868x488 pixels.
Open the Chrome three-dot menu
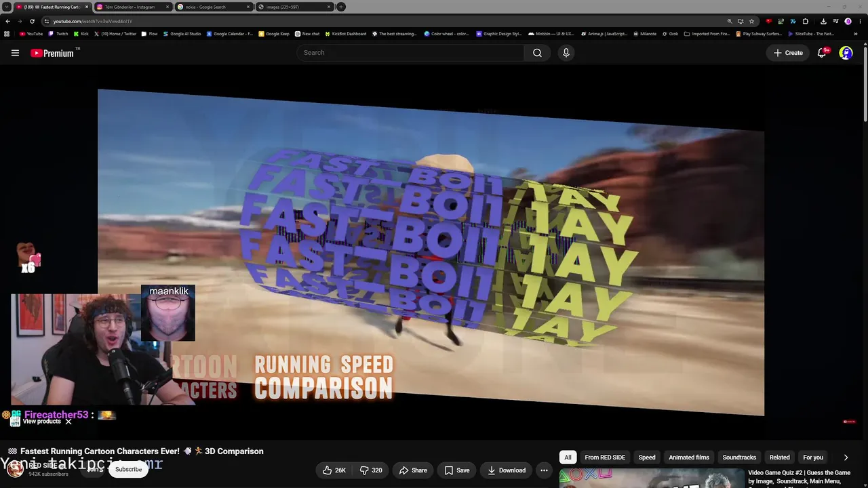pyautogui.click(x=860, y=21)
